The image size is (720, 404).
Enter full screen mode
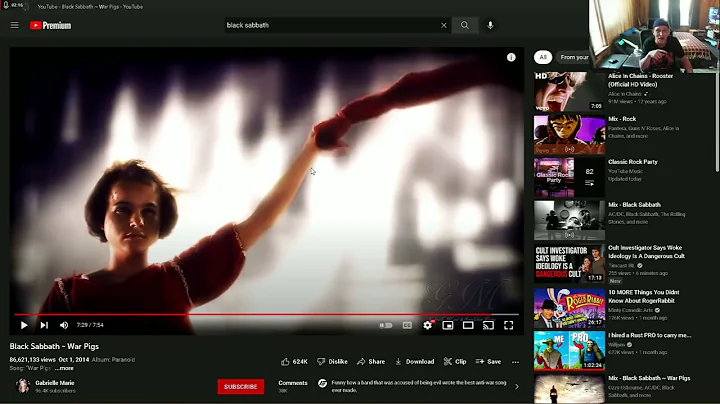(x=508, y=325)
